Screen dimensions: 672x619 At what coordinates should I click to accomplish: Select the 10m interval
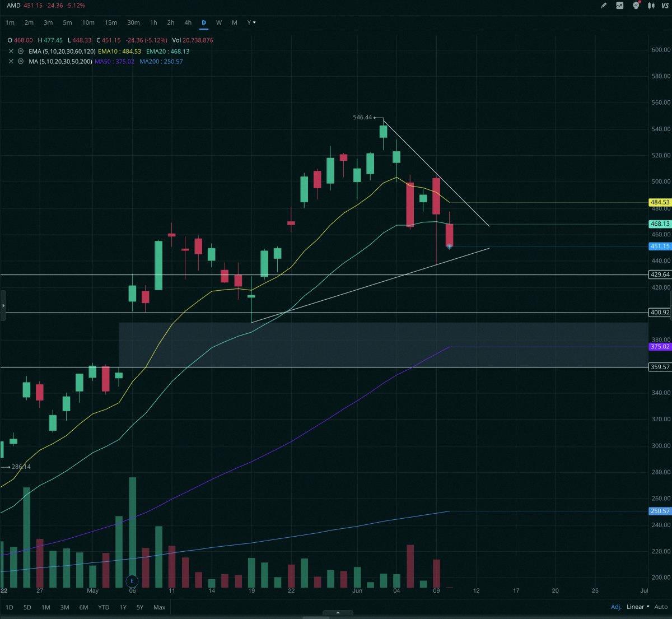point(88,22)
